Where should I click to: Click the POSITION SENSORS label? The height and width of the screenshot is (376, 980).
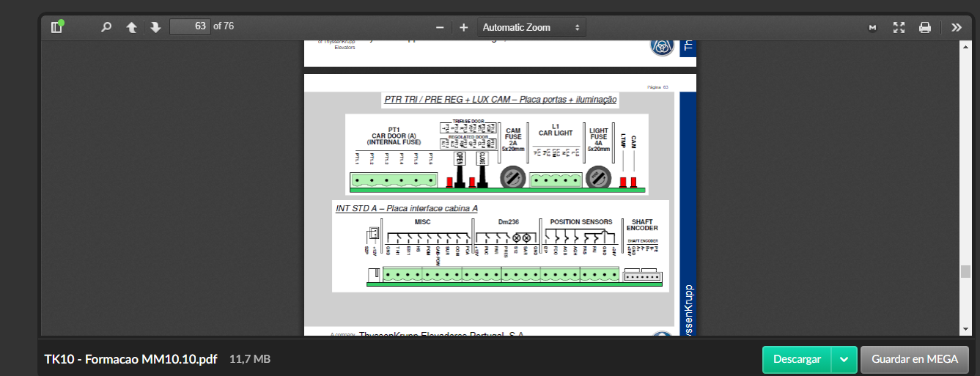pos(581,221)
